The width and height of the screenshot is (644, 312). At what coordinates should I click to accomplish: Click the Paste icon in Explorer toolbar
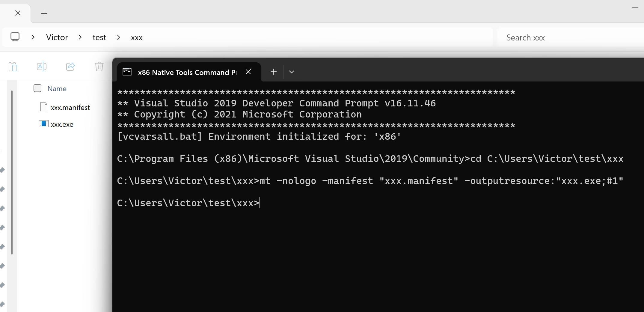[13, 67]
